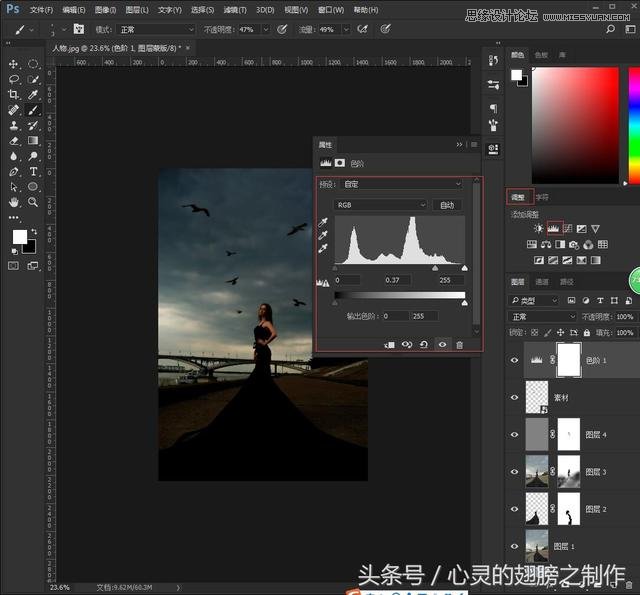Select the Type tool
Screen dimensions: 640x595
pyautogui.click(x=33, y=171)
